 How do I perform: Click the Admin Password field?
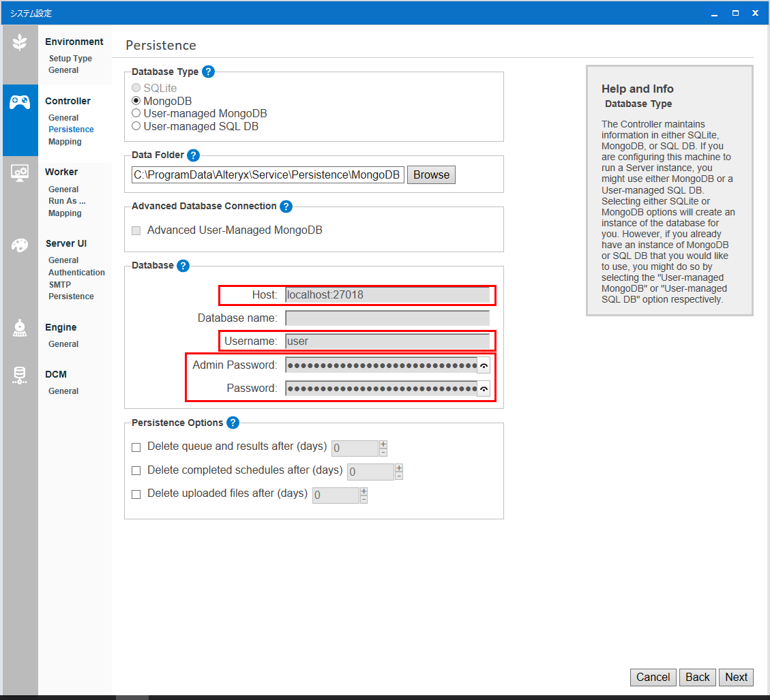(381, 366)
